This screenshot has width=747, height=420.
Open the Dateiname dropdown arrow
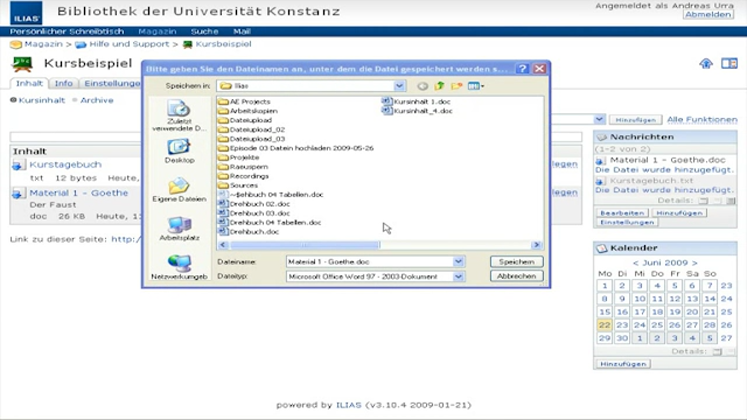pos(458,261)
